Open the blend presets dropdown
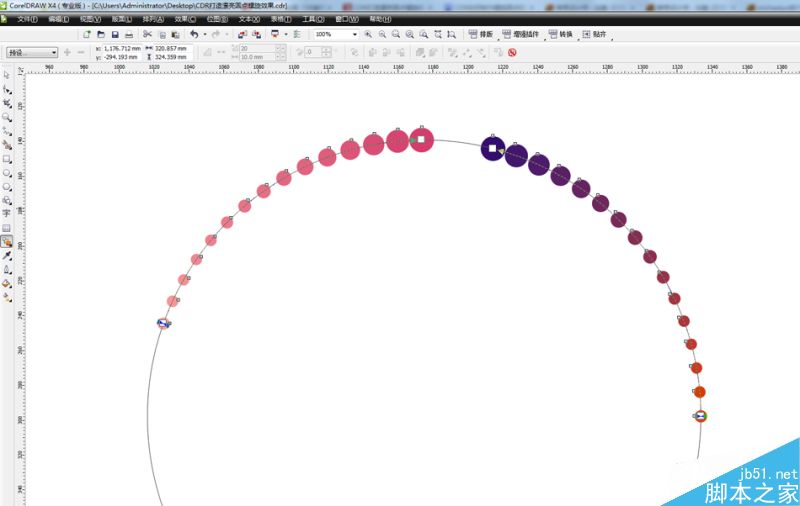 32,53
